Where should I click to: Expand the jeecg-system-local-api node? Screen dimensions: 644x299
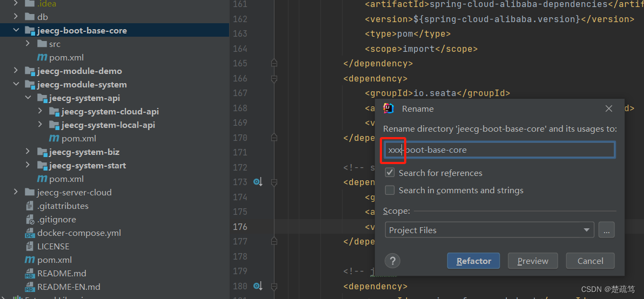tap(40, 125)
